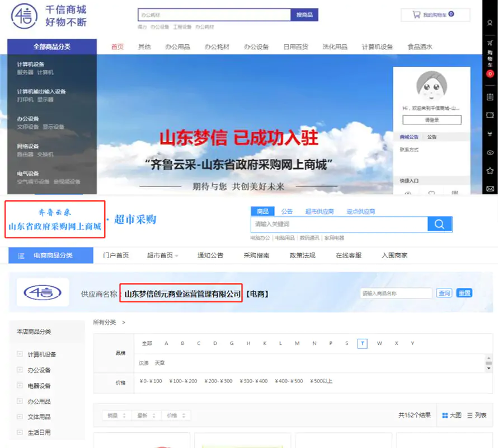Choose the ¥200-¥300 price range
The height and width of the screenshot is (448, 498).
(x=219, y=381)
